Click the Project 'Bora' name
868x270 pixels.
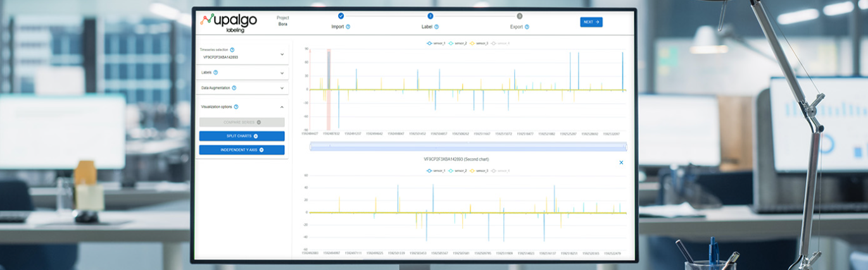pos(283,24)
